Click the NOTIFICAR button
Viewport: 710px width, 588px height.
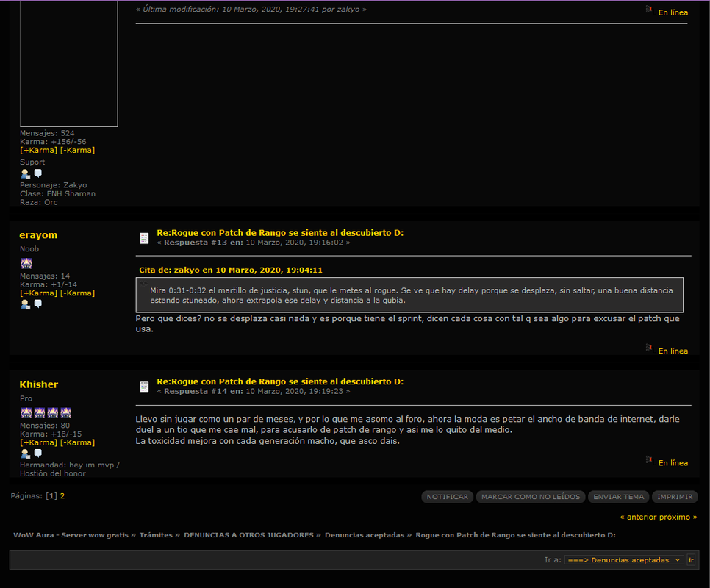point(448,497)
